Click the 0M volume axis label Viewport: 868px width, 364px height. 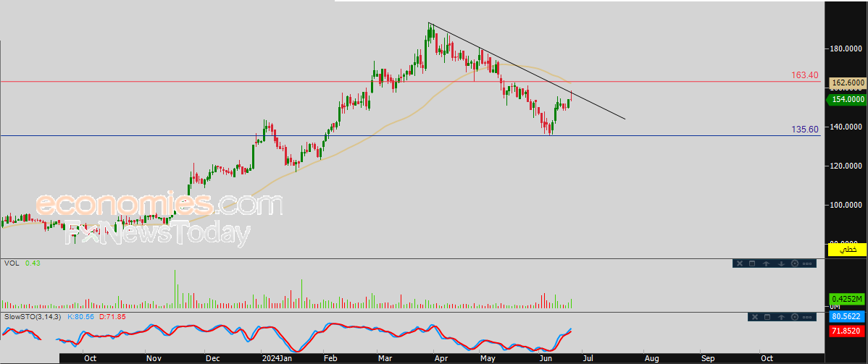pos(835,306)
